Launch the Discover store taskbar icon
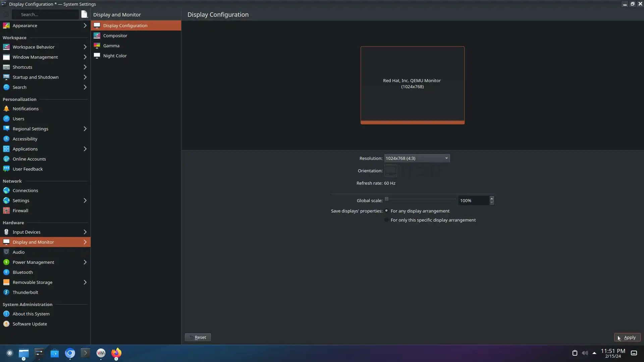The image size is (644, 362). [55, 353]
